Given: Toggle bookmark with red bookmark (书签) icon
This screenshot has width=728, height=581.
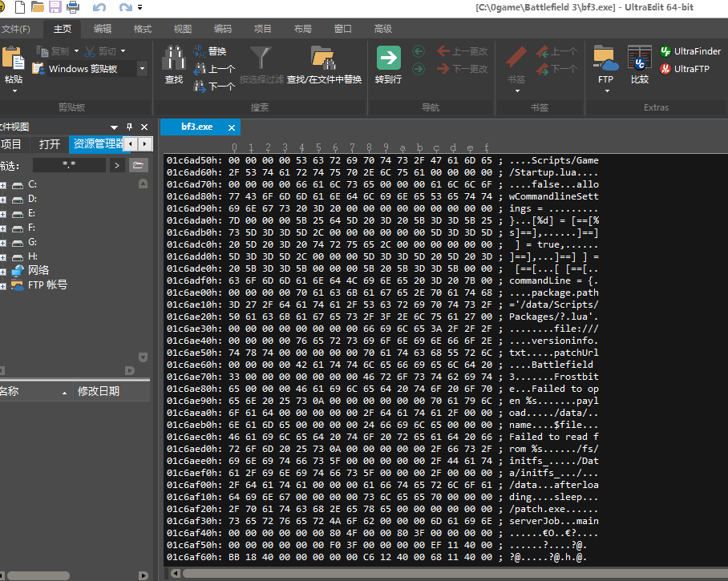Looking at the screenshot, I should pyautogui.click(x=516, y=58).
